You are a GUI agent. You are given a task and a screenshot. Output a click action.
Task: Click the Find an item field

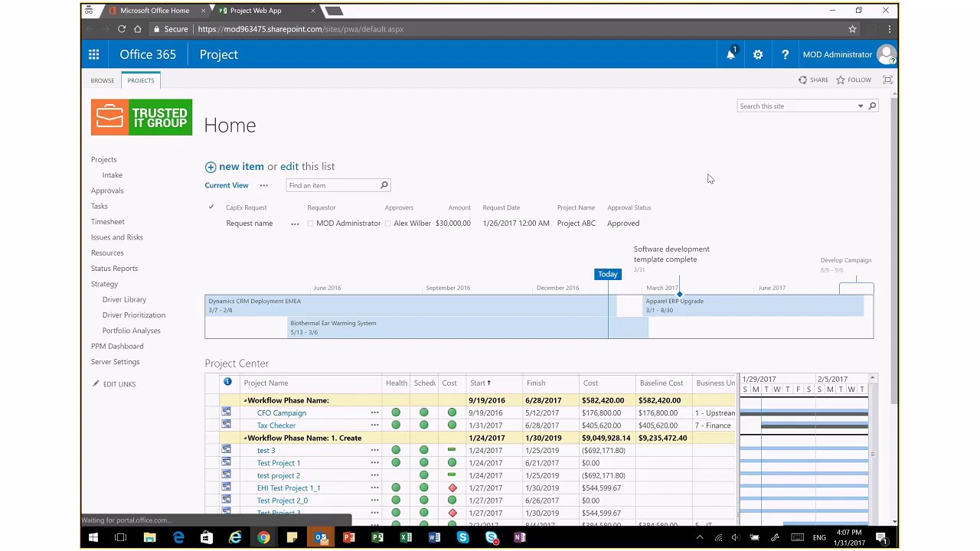(332, 185)
